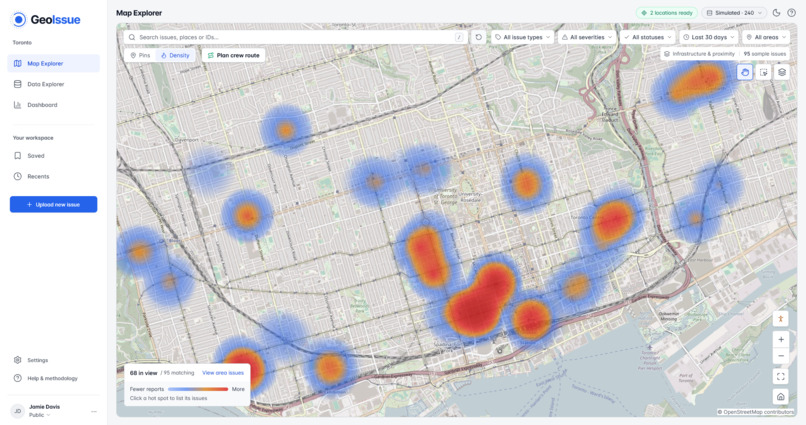Screen dimensions: 806x425
Task: Click the More legend label
Action: (x=238, y=389)
